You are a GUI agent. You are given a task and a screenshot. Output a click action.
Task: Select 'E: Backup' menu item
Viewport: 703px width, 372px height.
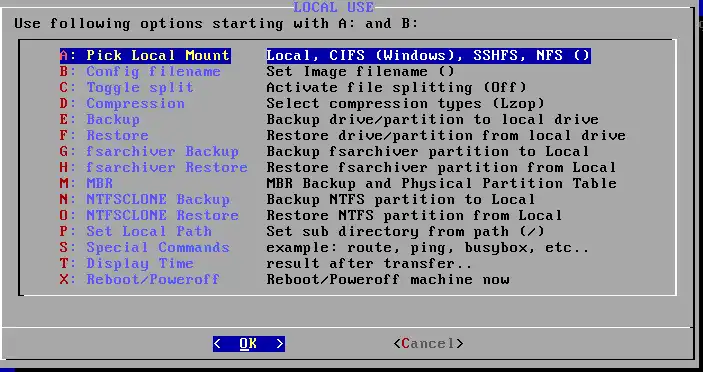(100, 120)
